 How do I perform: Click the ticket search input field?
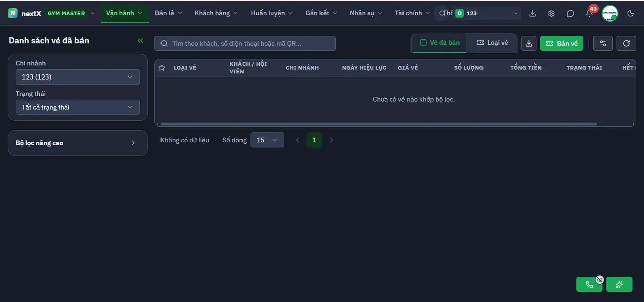pos(245,43)
